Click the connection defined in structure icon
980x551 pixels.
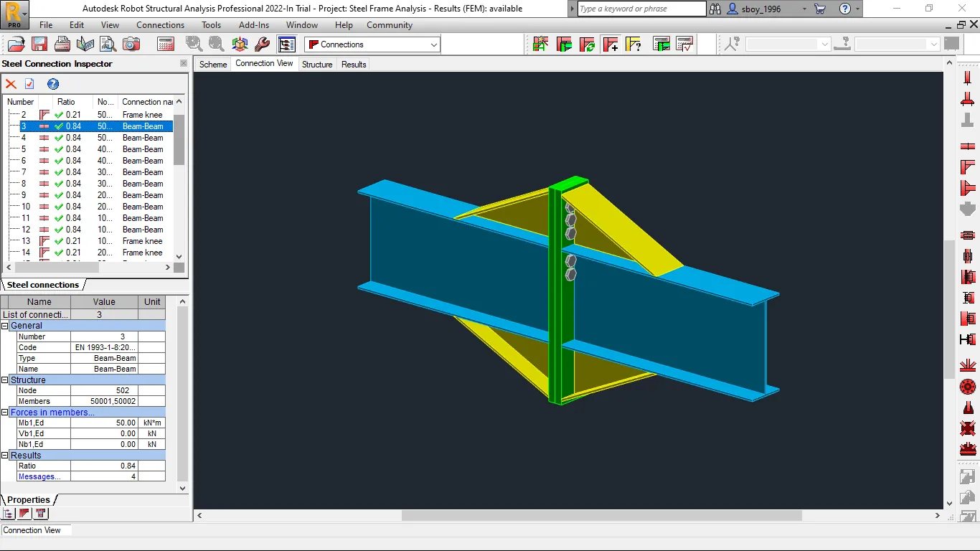tap(564, 44)
